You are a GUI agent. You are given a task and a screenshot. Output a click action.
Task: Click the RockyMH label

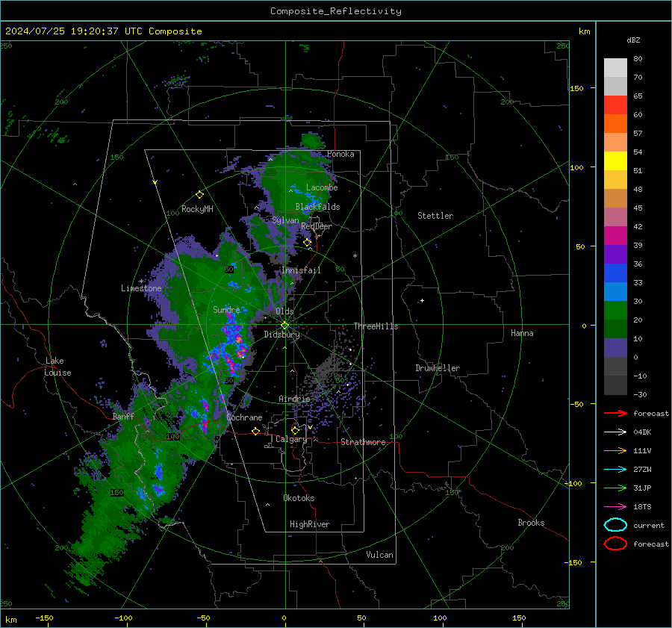pos(197,209)
